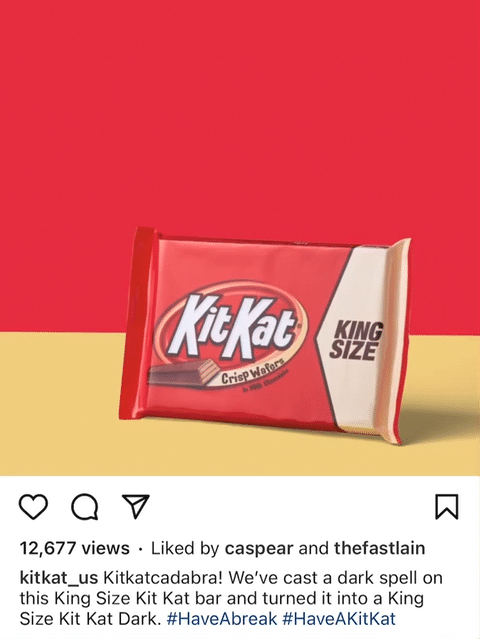Save the post with the bookmark icon
The image size is (480, 639).
[x=447, y=507]
